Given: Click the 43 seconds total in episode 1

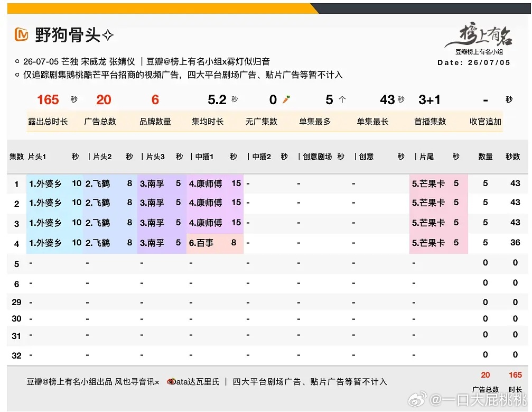Looking at the screenshot, I should (x=515, y=184).
